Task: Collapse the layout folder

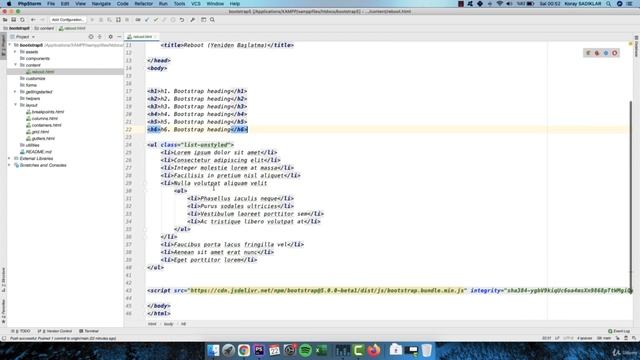Action: (x=16, y=105)
